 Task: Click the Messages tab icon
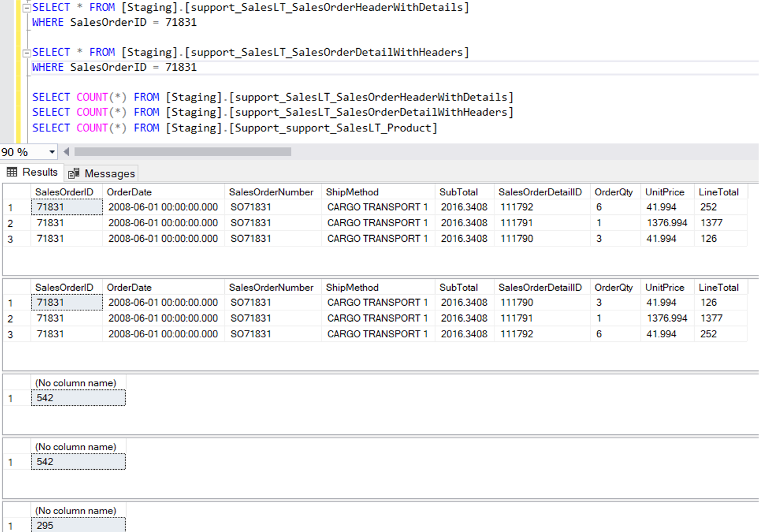(74, 173)
